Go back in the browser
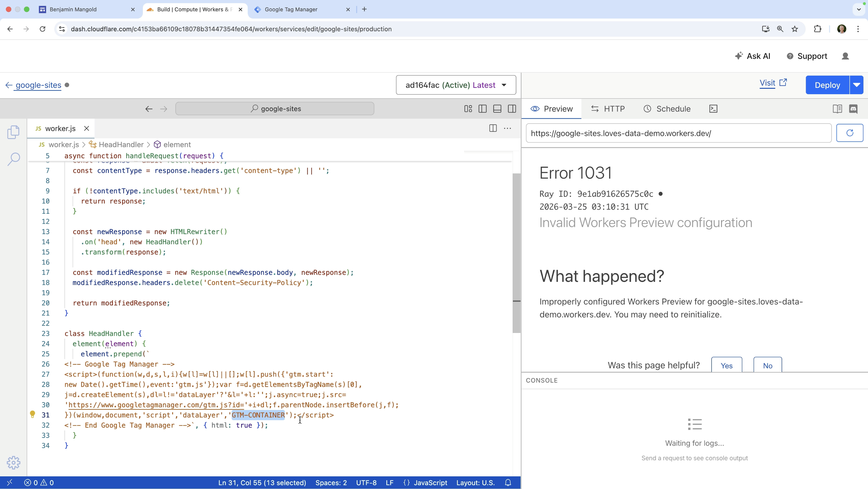The width and height of the screenshot is (868, 489). tap(10, 29)
